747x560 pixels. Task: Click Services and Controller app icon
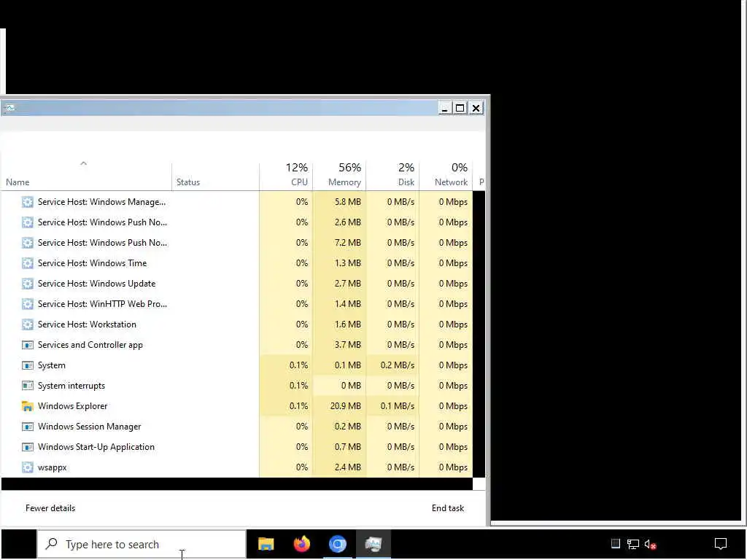pos(28,345)
